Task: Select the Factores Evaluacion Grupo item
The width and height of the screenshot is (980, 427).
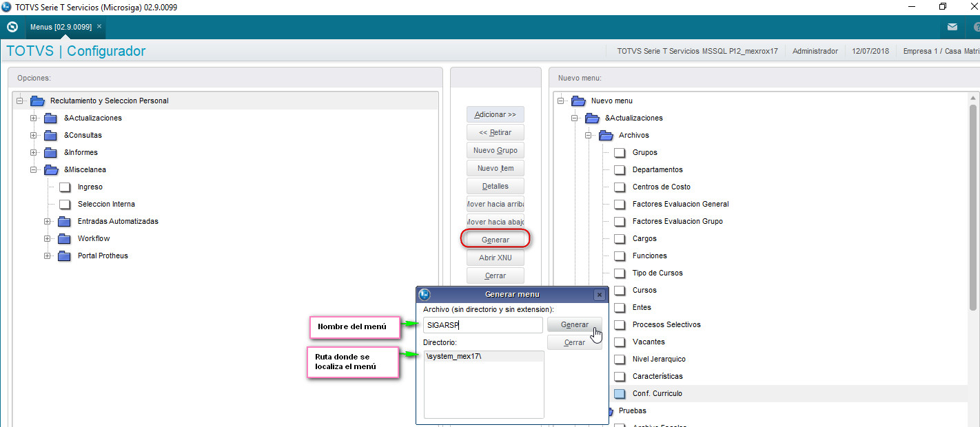Action: [677, 221]
